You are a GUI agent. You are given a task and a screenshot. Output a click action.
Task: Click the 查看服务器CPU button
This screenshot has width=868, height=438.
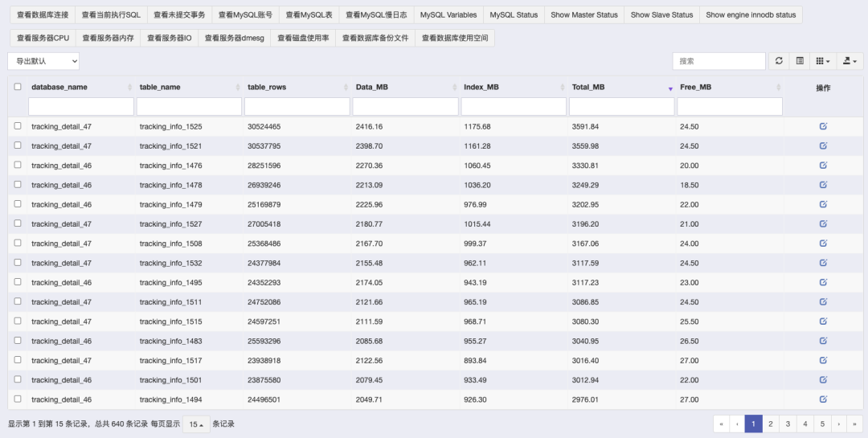(x=43, y=38)
